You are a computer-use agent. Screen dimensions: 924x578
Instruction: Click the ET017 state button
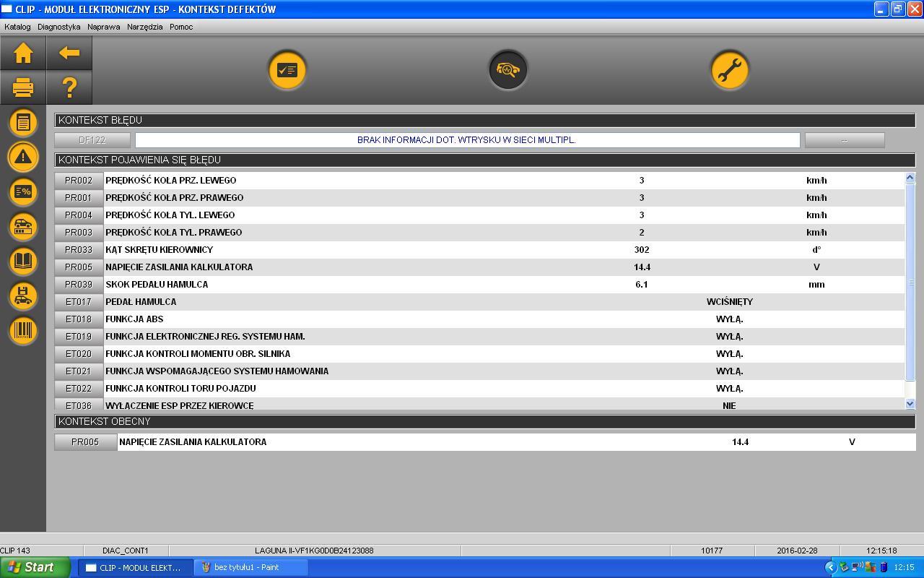[79, 302]
